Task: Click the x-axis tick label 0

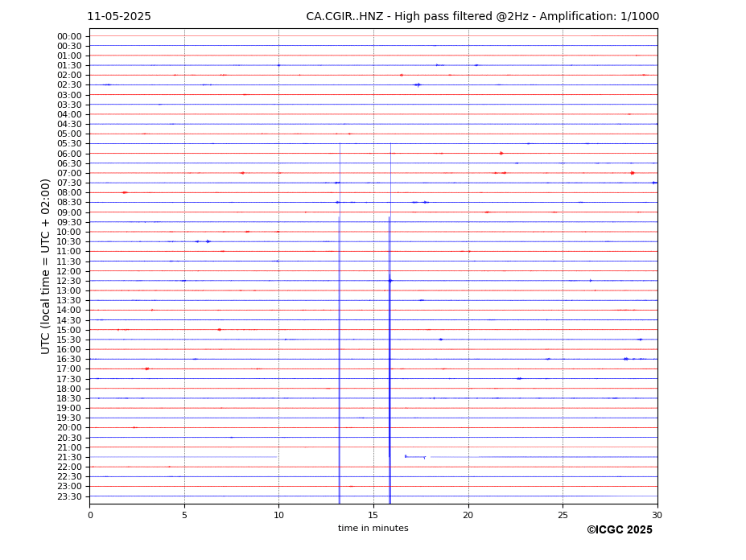Action: point(90,515)
